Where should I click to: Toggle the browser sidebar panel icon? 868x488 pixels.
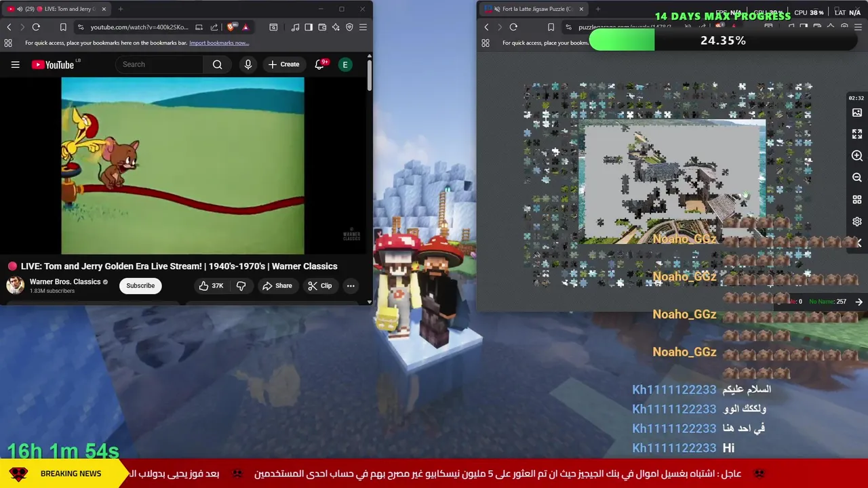[309, 27]
